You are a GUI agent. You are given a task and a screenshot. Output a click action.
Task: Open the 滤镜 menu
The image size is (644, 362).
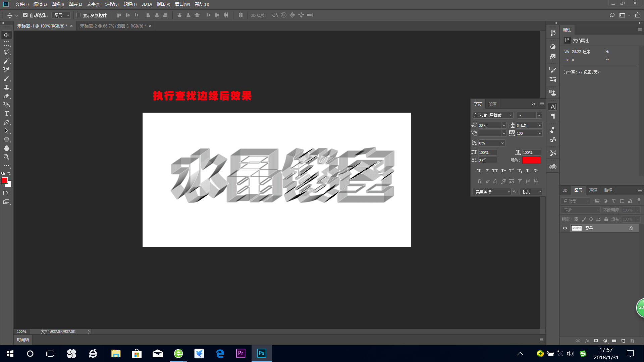click(129, 4)
